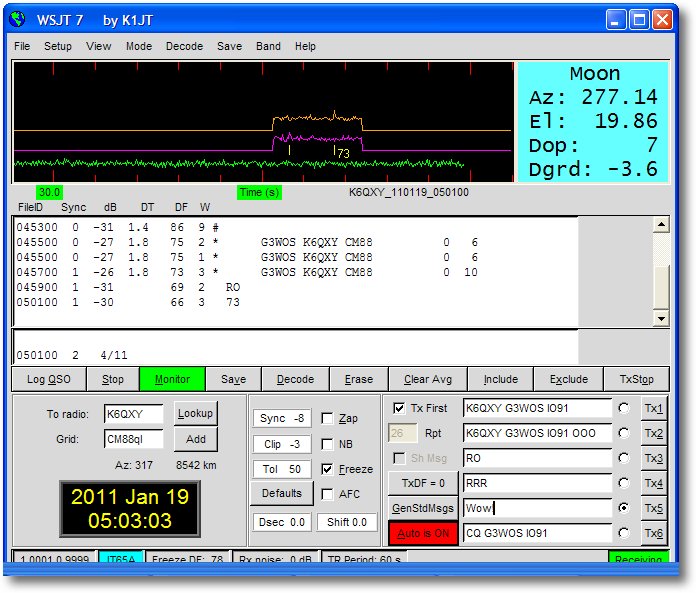
Task: Click the 050100 line showing 73
Action: (128, 302)
